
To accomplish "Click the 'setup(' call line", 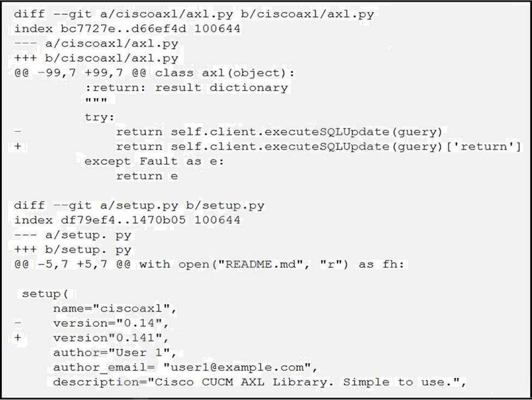I will pos(45,294).
